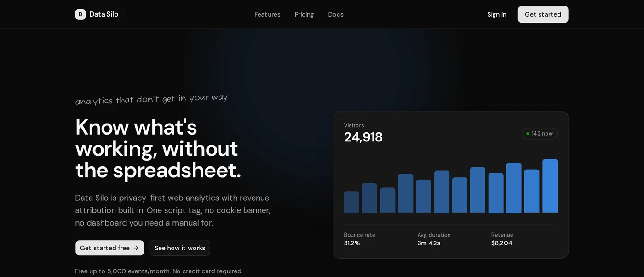Screen dimensions: 644x277
Task: Click the Data Silo "D" logo icon
Action: point(80,14)
